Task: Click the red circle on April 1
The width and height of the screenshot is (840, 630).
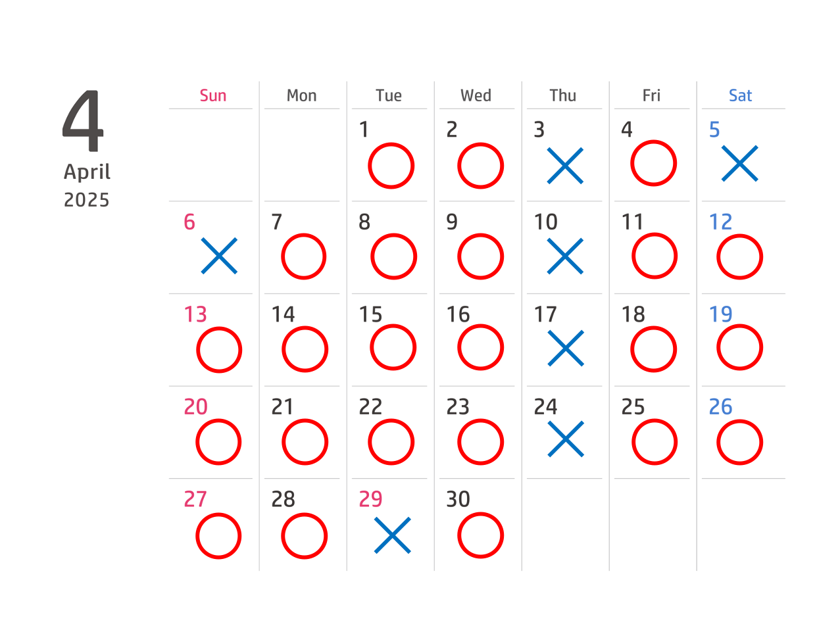Action: coord(391,166)
